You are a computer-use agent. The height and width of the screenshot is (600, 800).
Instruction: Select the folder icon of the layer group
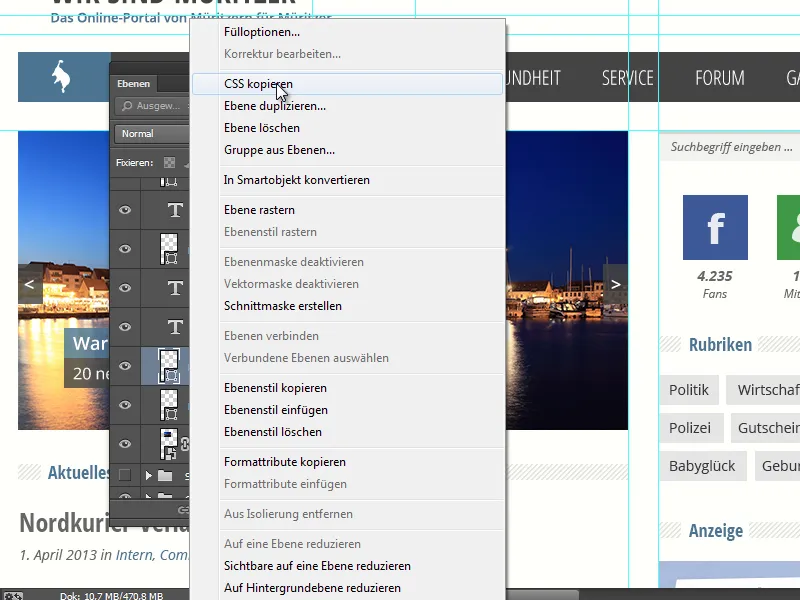click(x=165, y=476)
